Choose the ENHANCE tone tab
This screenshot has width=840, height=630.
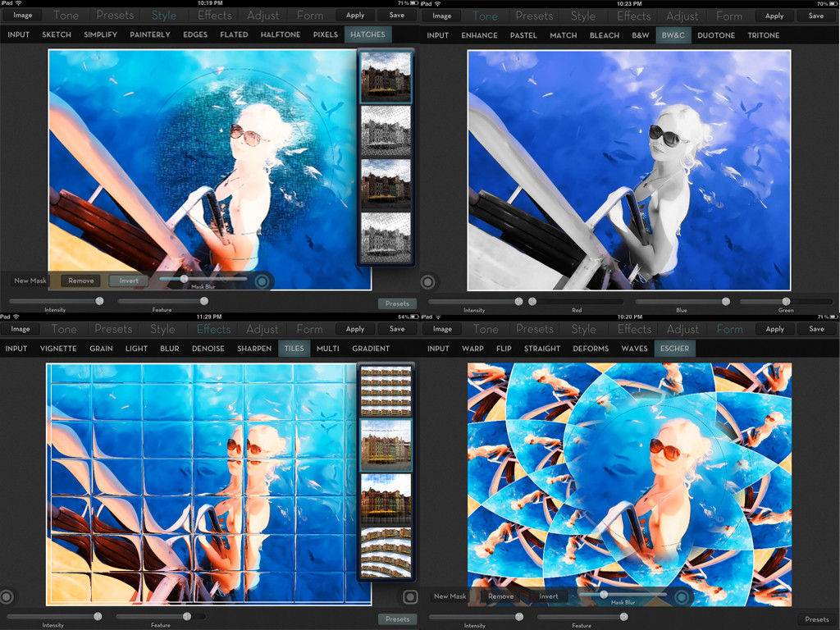pyautogui.click(x=479, y=35)
